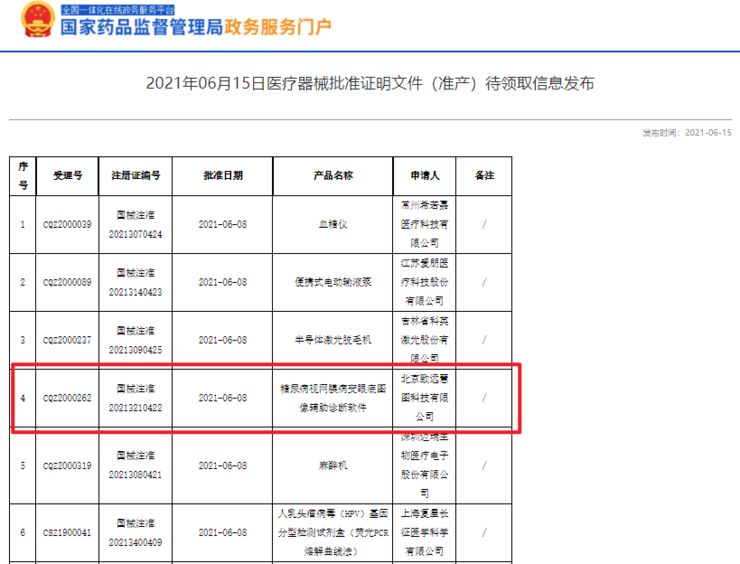Click the remark slash in the CQZ2000262 row
This screenshot has width=740, height=564.
point(484,398)
